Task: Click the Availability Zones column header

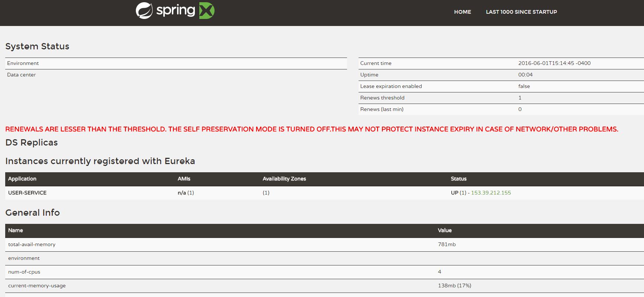Action: pyautogui.click(x=284, y=179)
